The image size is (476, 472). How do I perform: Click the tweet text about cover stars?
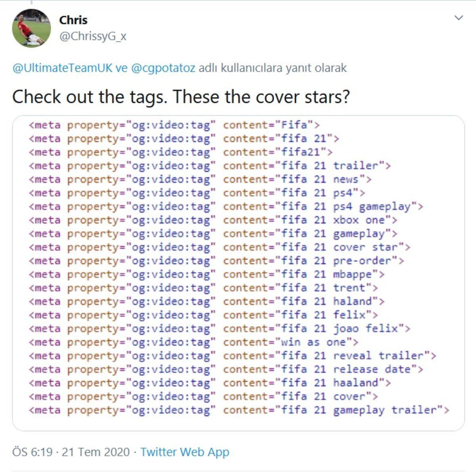[181, 97]
